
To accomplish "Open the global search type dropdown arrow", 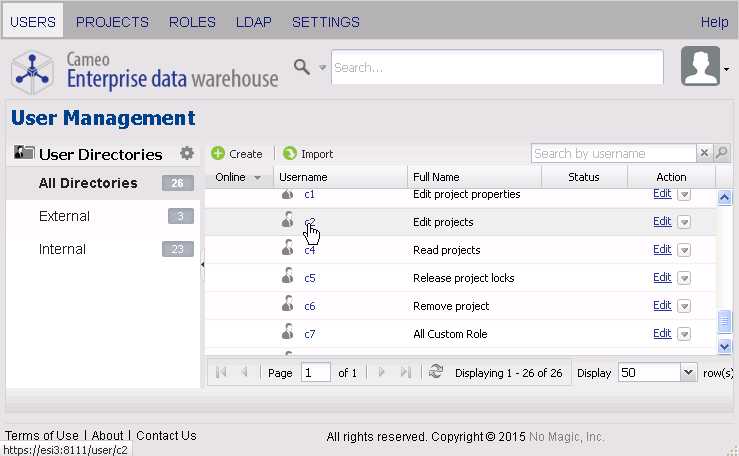I will [322, 68].
